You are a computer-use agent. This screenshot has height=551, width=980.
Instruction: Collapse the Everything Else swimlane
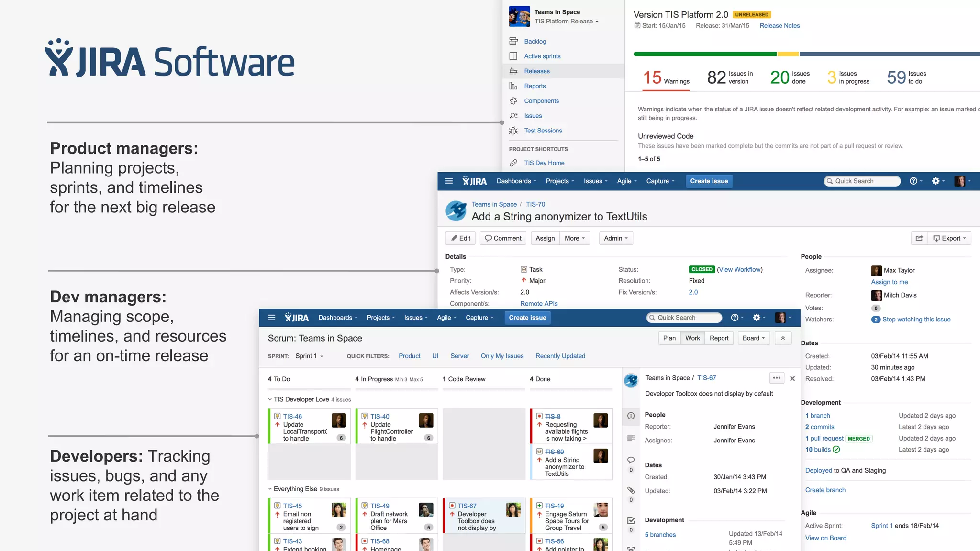(270, 489)
